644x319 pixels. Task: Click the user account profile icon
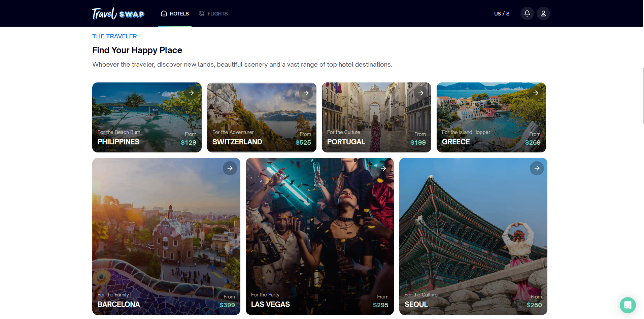(543, 13)
